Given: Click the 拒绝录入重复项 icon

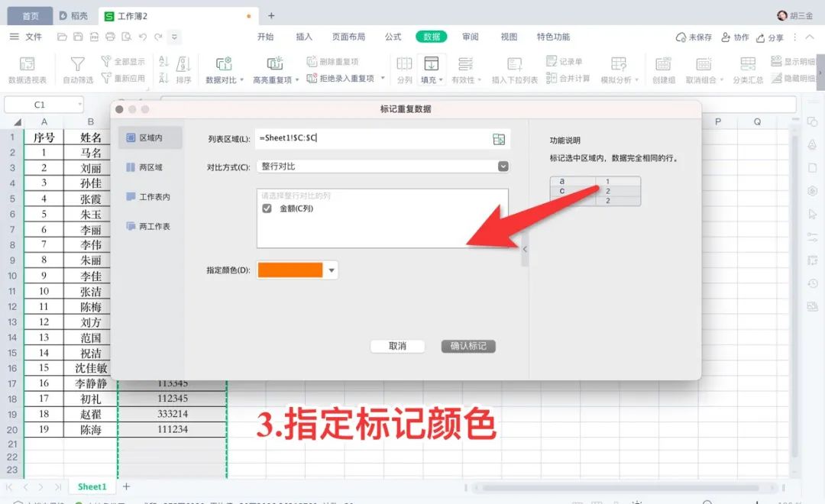Looking at the screenshot, I should coord(312,79).
